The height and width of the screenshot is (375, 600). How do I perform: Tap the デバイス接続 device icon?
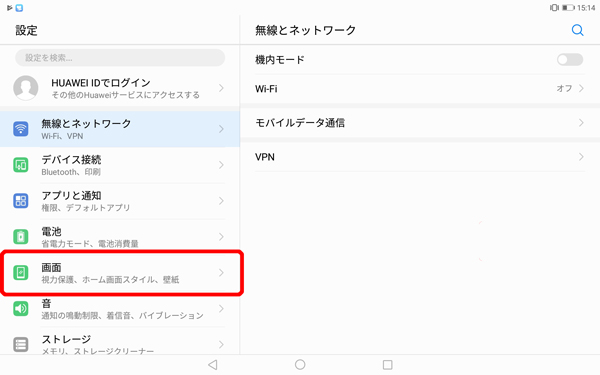click(21, 165)
